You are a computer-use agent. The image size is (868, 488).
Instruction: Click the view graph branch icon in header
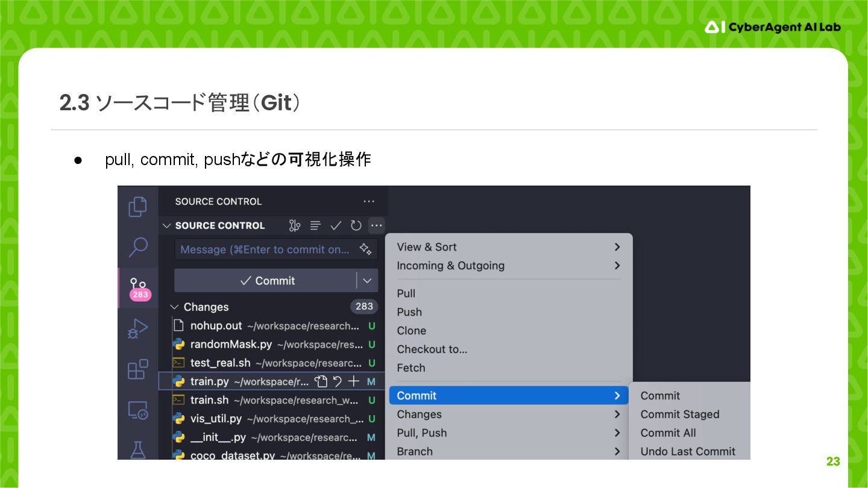click(x=294, y=225)
